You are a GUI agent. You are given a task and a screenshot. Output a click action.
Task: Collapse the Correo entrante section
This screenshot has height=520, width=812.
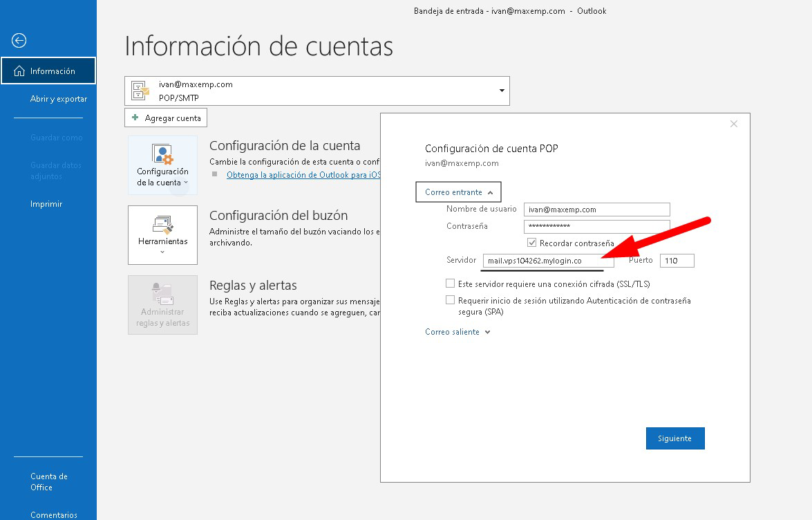click(x=458, y=192)
